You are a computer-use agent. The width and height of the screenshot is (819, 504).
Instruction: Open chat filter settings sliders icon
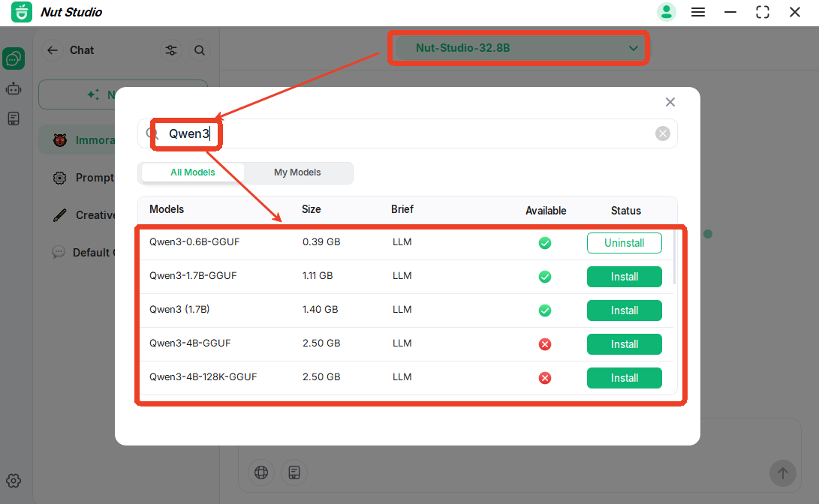point(171,50)
